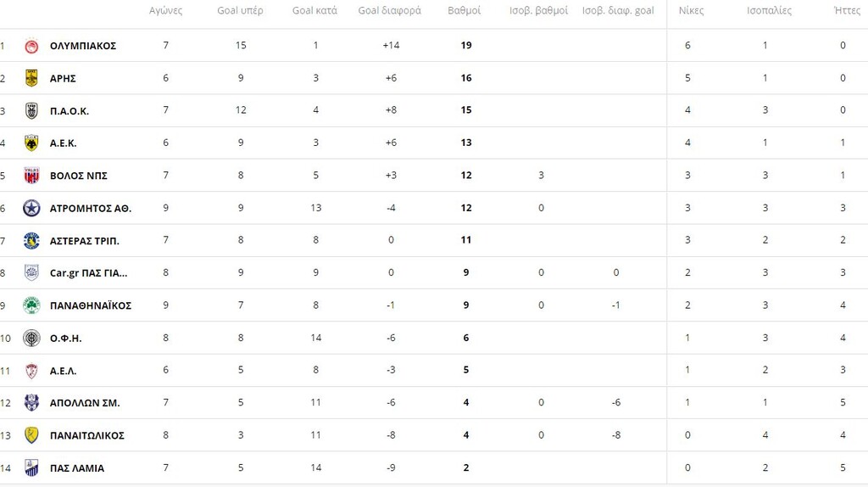The width and height of the screenshot is (868, 487).
Task: Click the Atromitos star logo icon
Action: [x=31, y=208]
